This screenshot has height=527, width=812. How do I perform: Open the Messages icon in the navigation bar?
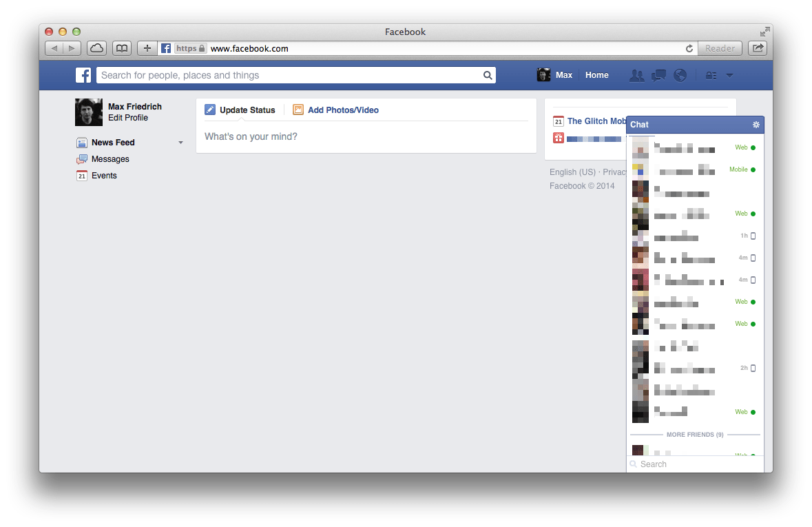coord(658,75)
